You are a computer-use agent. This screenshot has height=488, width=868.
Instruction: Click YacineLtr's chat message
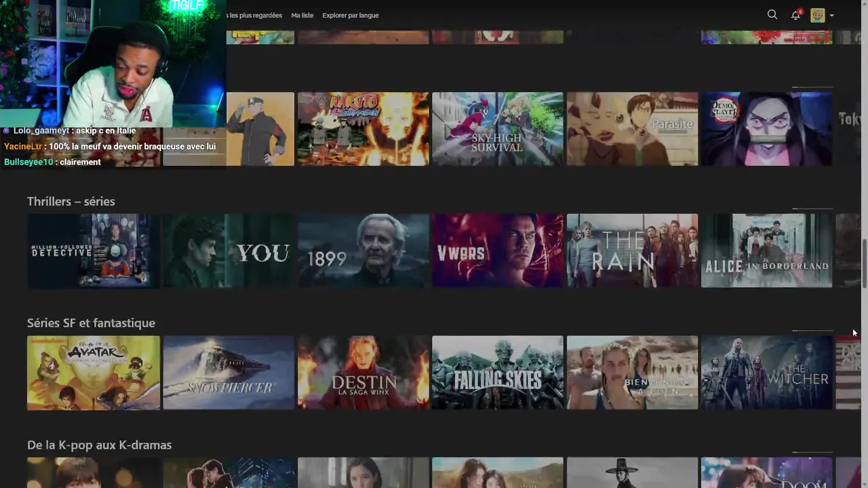point(110,146)
